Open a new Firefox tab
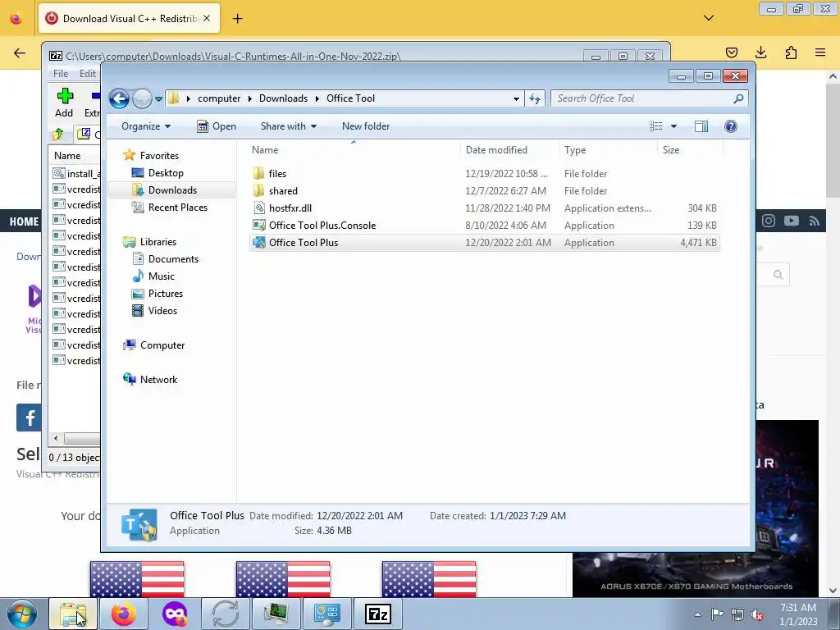 tap(237, 19)
